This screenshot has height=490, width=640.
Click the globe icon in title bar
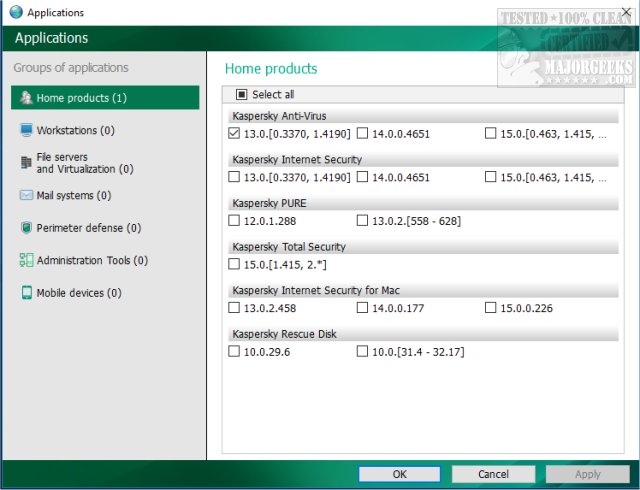[x=16, y=12]
